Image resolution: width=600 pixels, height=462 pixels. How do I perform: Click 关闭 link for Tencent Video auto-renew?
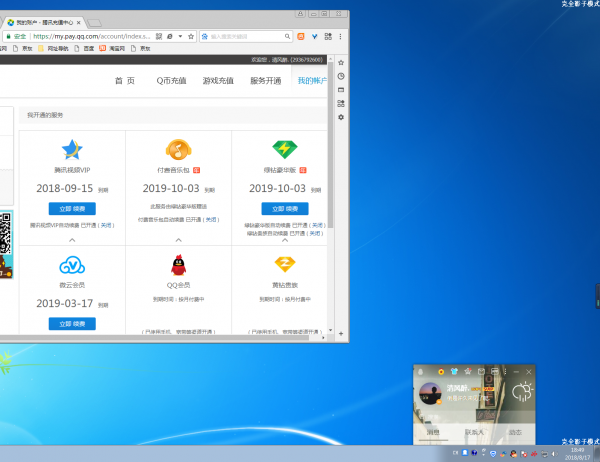106,225
